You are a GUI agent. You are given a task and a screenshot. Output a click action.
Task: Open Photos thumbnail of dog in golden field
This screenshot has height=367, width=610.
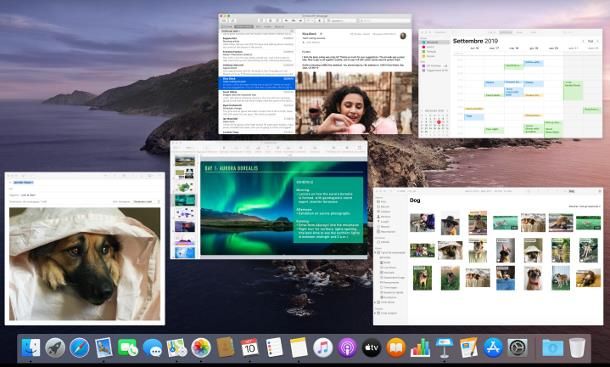[x=588, y=278]
